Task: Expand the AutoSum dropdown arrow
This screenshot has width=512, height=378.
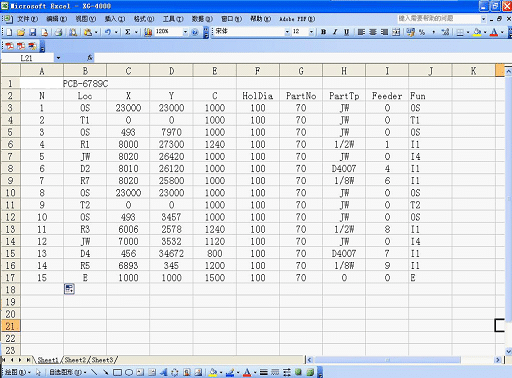Action: click(x=136, y=32)
